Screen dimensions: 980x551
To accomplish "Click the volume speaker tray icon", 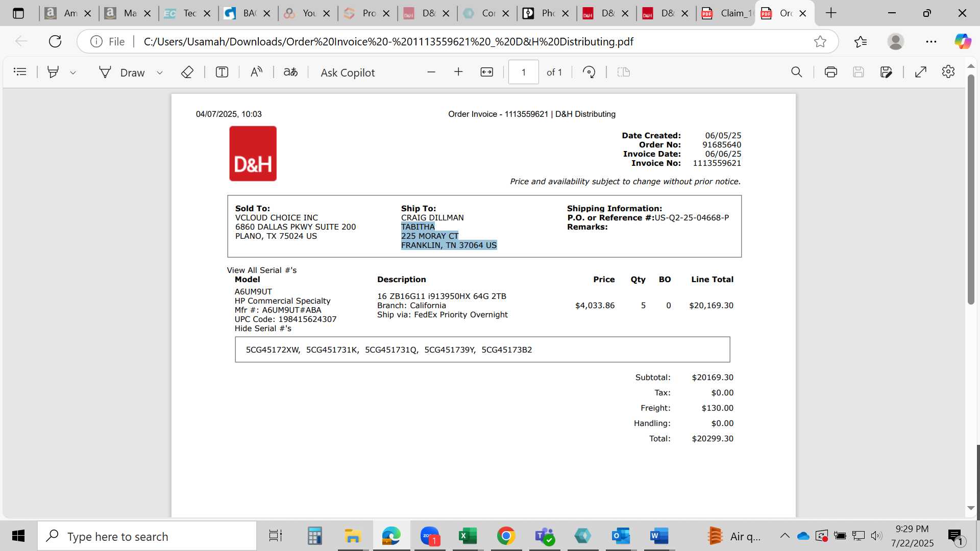I will (876, 536).
